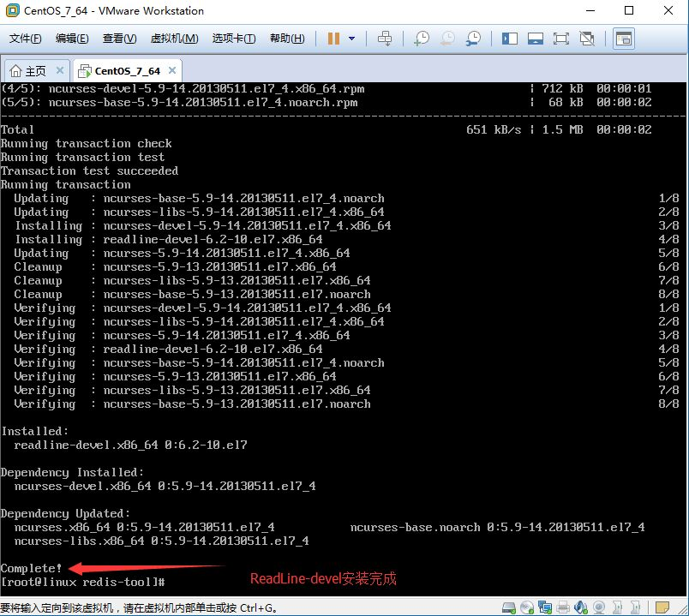The width and height of the screenshot is (689, 616).
Task: Take a snapshot of this virtual machine
Action: (422, 39)
